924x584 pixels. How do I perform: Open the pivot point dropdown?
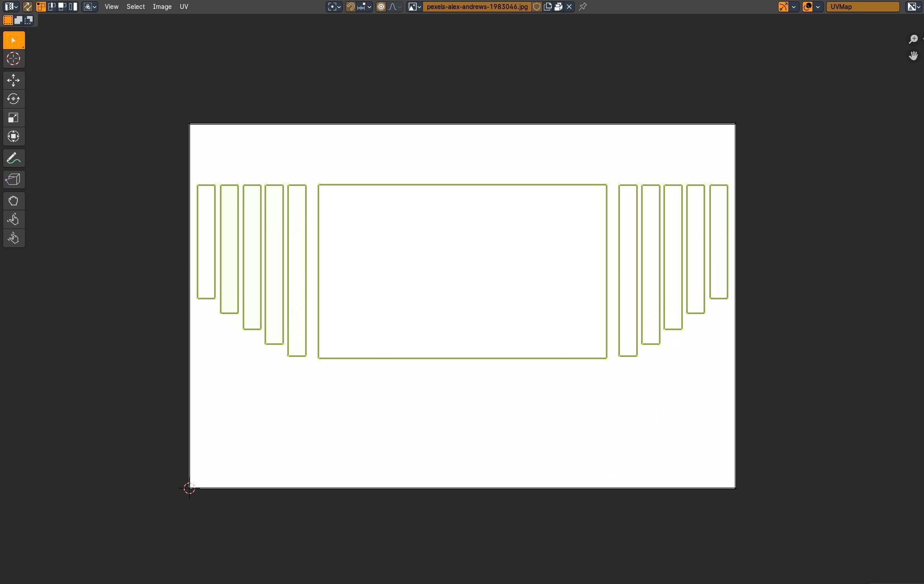334,7
